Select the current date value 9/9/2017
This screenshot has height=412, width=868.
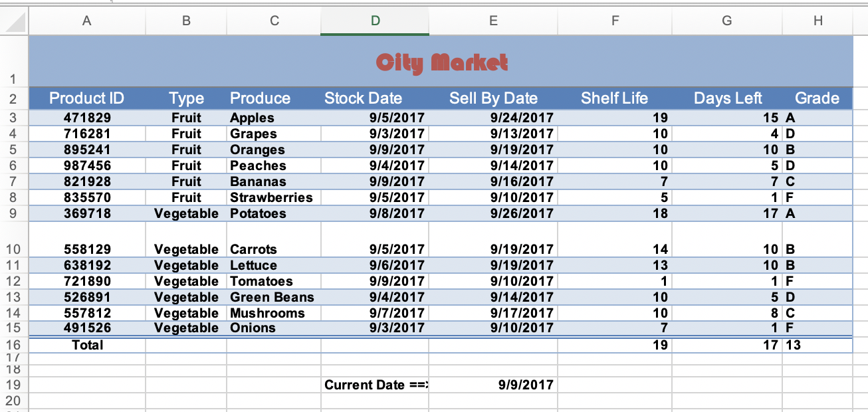(493, 385)
